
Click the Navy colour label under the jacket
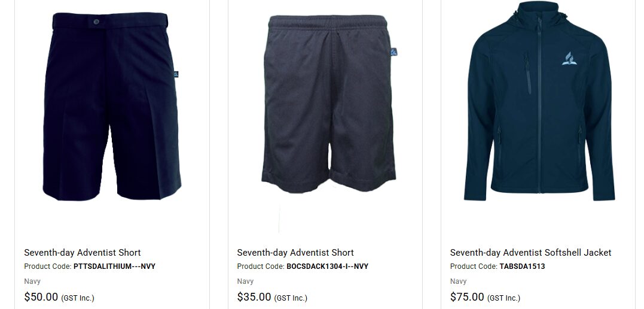459,281
